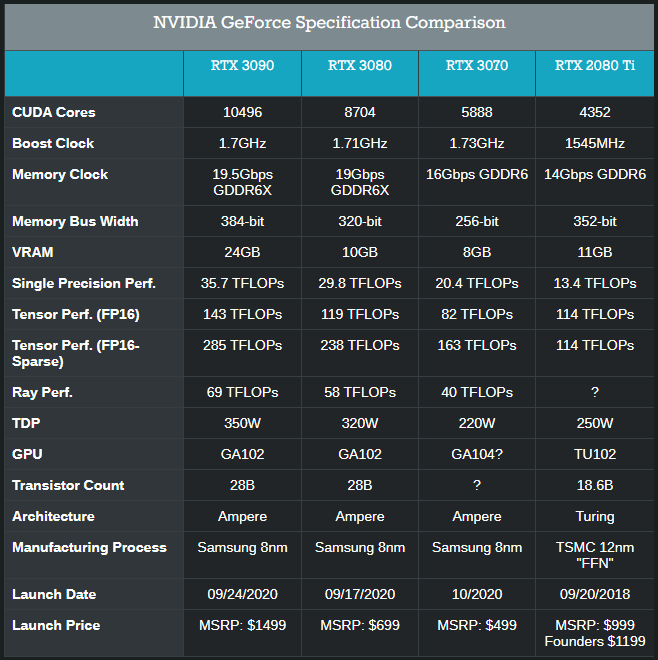Click the Memory Clock row label

60,175
